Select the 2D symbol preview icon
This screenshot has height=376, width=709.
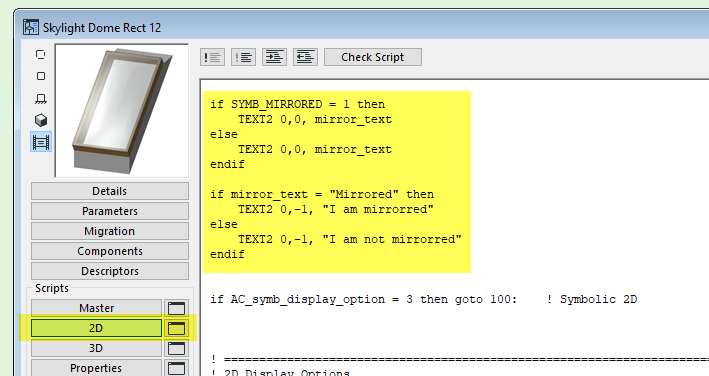tap(41, 55)
